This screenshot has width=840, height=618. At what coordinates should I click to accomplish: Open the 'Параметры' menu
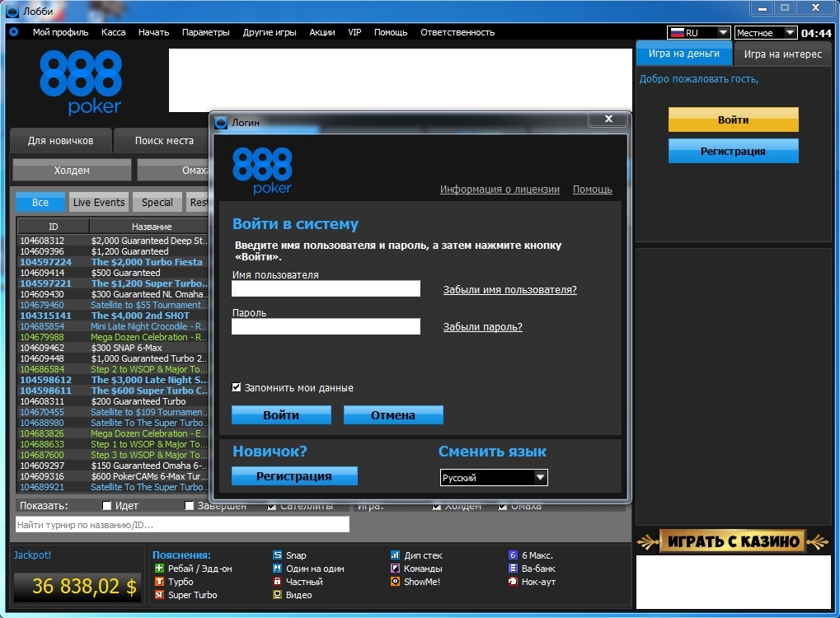pyautogui.click(x=206, y=32)
